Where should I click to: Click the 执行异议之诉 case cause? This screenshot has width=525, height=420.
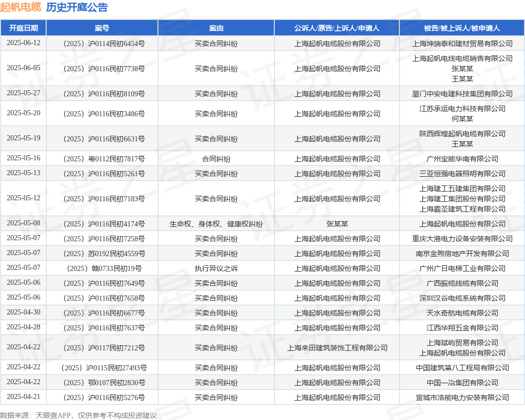(x=216, y=268)
